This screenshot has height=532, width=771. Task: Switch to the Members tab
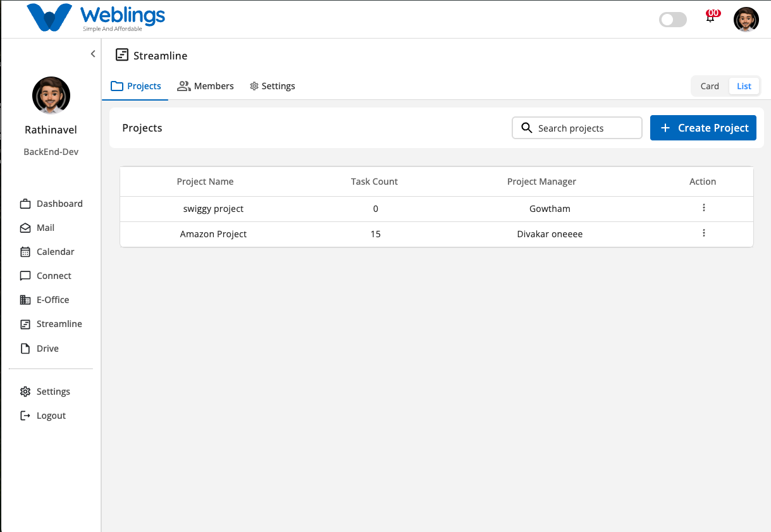pyautogui.click(x=206, y=86)
